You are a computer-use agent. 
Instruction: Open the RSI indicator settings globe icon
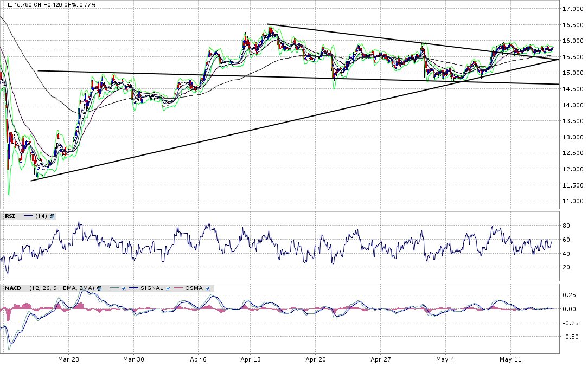coord(52,216)
